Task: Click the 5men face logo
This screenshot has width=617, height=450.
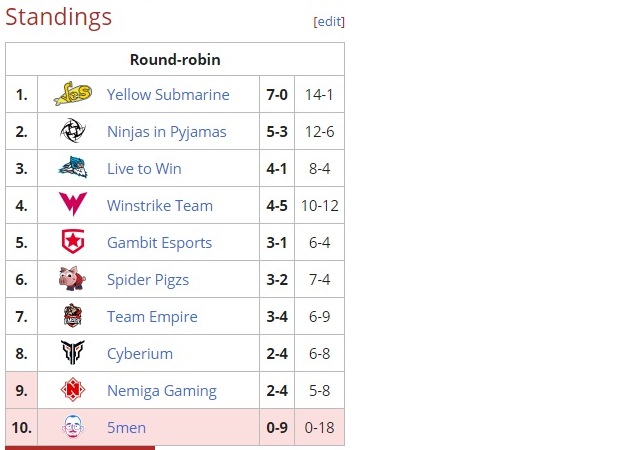Action: [72, 427]
